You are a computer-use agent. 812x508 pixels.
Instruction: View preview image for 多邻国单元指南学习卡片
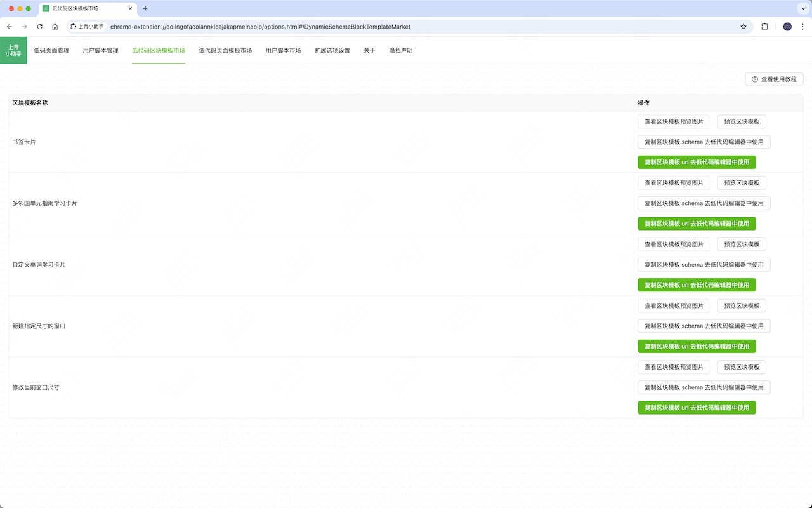pyautogui.click(x=674, y=183)
